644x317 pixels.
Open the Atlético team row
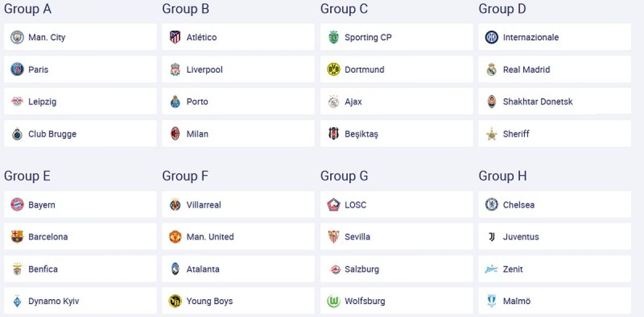238,37
